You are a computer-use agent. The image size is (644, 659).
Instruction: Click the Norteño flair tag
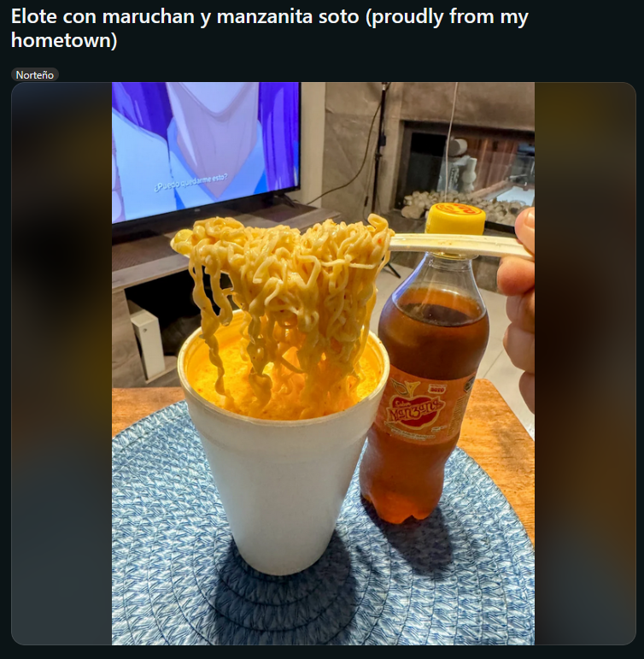(35, 75)
